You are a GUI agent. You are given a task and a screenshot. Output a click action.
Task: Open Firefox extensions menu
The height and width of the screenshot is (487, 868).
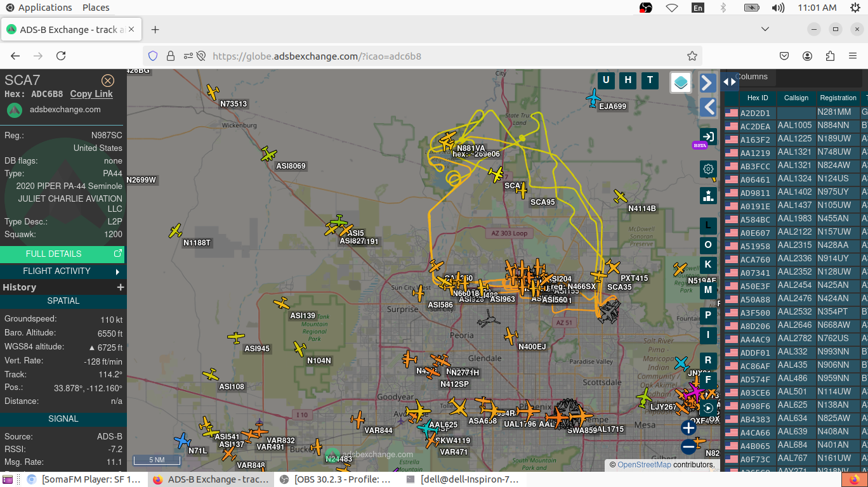(x=831, y=56)
